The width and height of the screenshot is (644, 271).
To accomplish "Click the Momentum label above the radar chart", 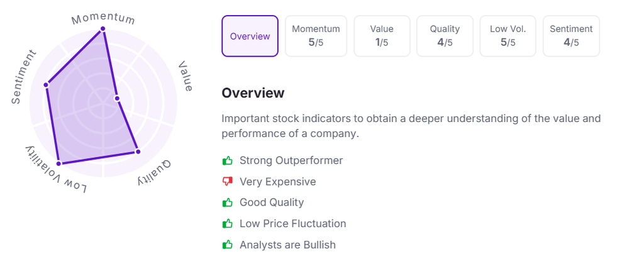I will (x=103, y=17).
